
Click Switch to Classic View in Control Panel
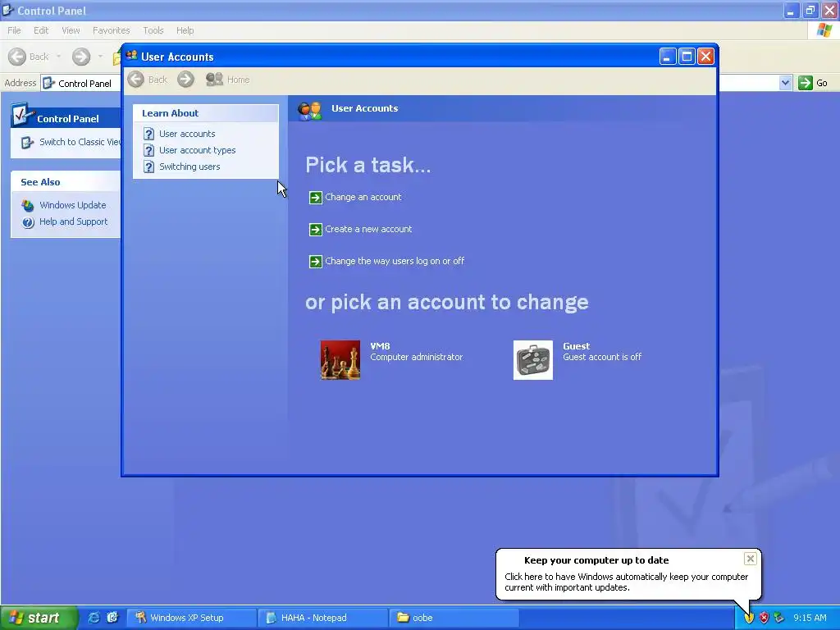[80, 142]
